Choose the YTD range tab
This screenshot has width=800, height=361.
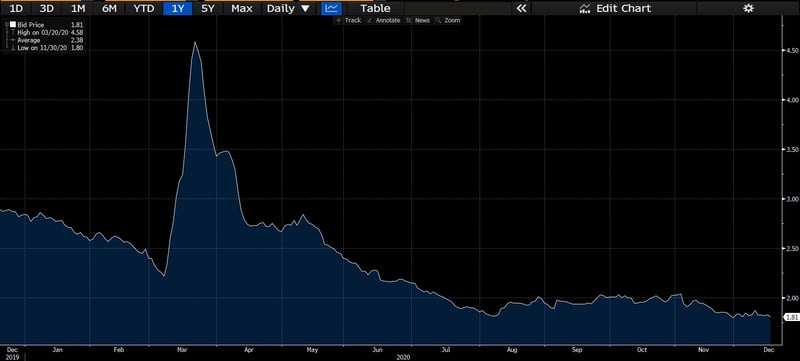click(x=144, y=8)
